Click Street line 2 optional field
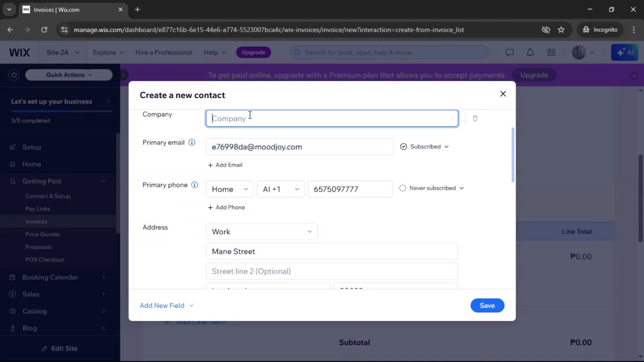Viewport: 644px width, 362px height. (x=332, y=271)
